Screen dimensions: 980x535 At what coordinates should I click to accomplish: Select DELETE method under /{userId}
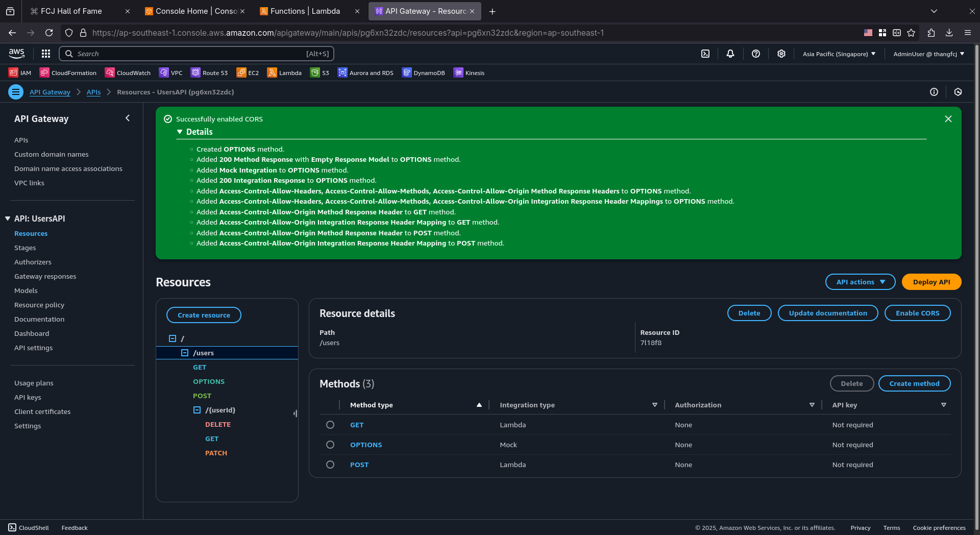[x=218, y=424]
